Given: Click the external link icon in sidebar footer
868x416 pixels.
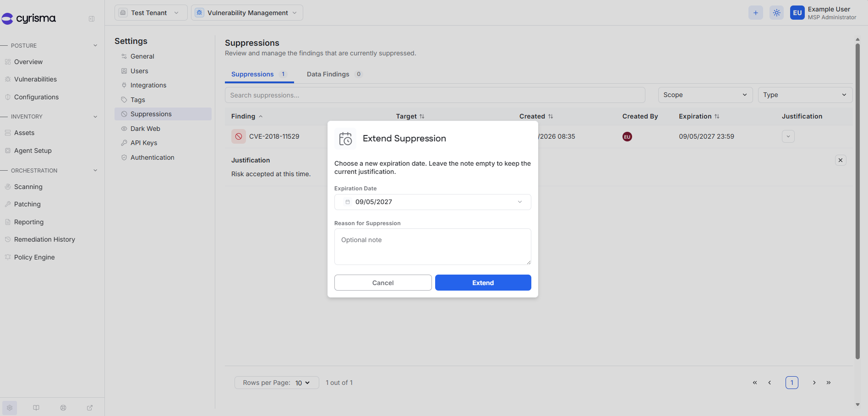Looking at the screenshot, I should pyautogui.click(x=90, y=408).
